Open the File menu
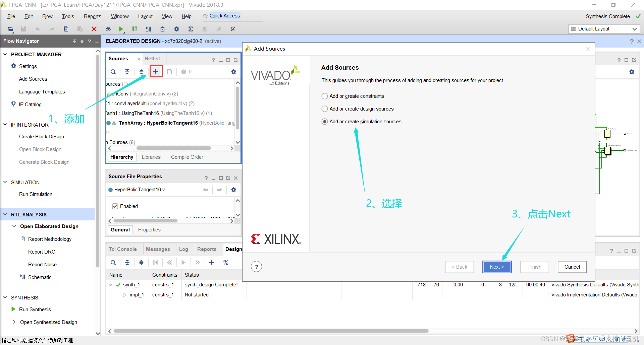 [x=11, y=16]
